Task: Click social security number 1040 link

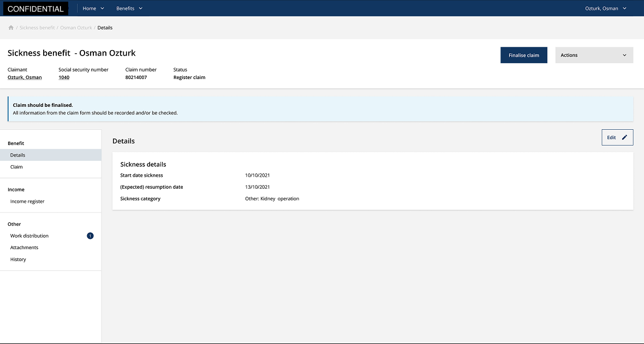Action: 64,77
